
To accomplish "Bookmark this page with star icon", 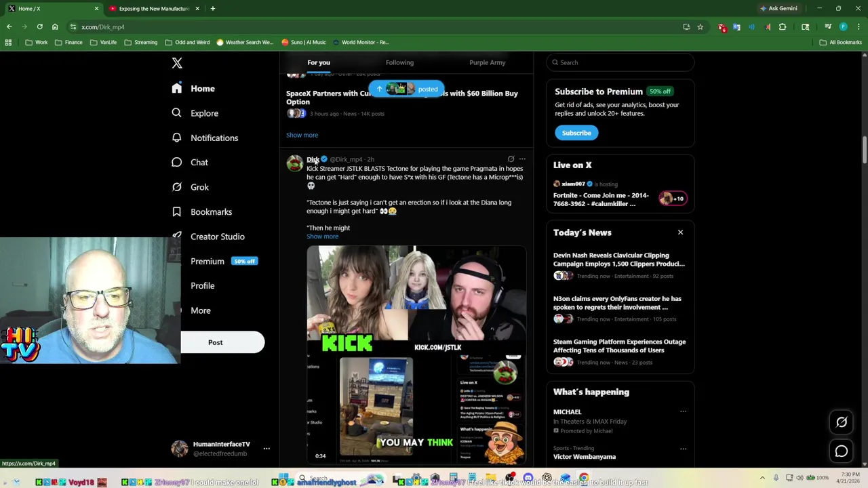I will [700, 27].
